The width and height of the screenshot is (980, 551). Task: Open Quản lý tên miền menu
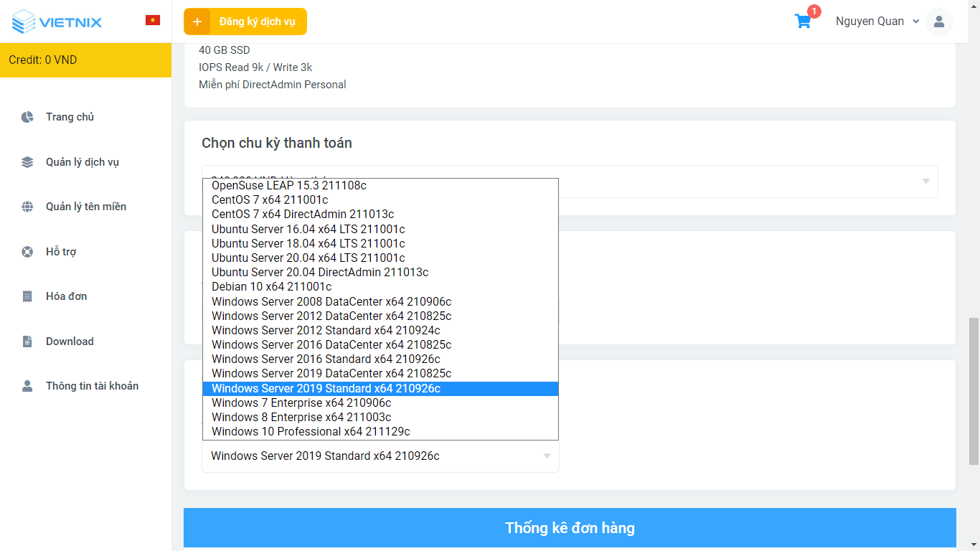(86, 207)
